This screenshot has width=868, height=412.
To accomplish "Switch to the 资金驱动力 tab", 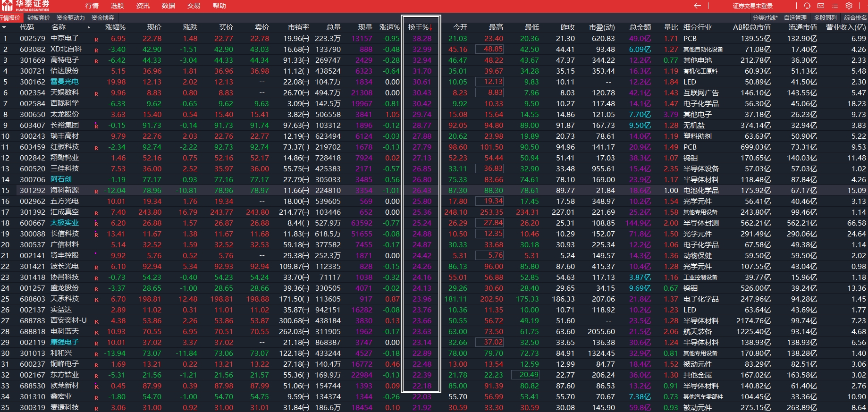I will point(71,17).
